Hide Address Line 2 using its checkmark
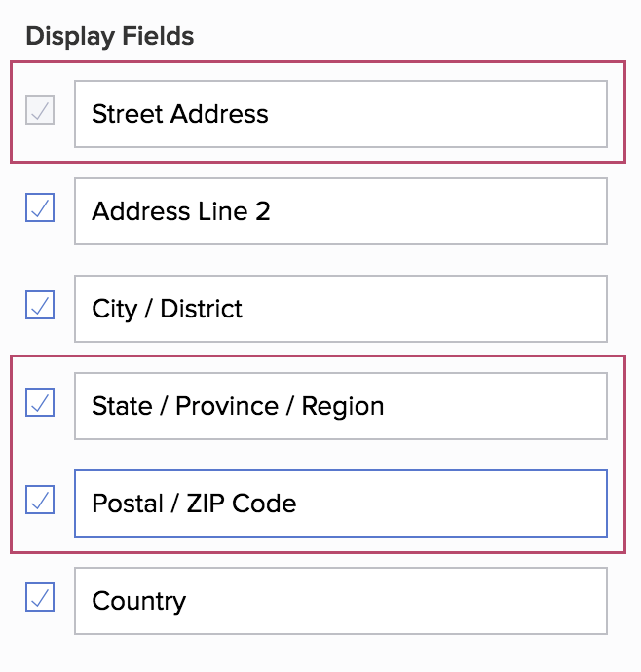641x672 pixels. click(40, 207)
